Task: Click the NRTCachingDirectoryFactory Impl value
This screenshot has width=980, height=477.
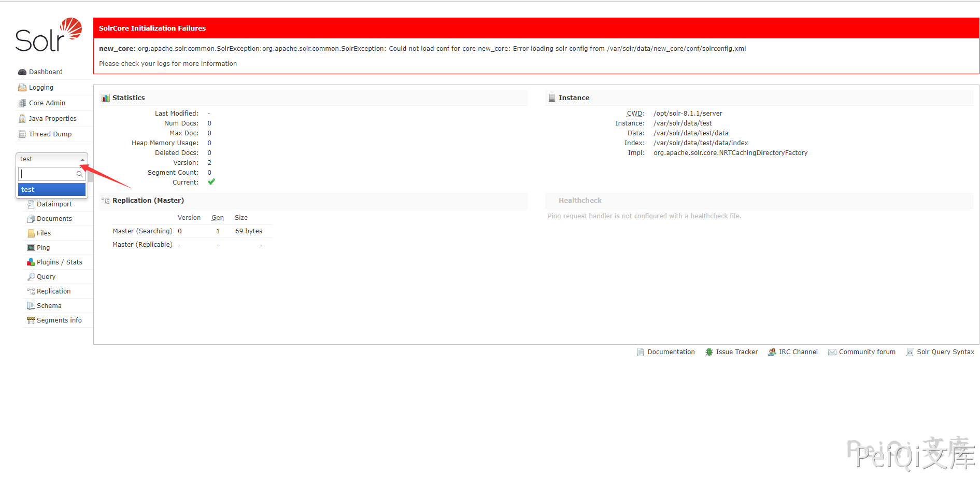Action: click(x=730, y=153)
